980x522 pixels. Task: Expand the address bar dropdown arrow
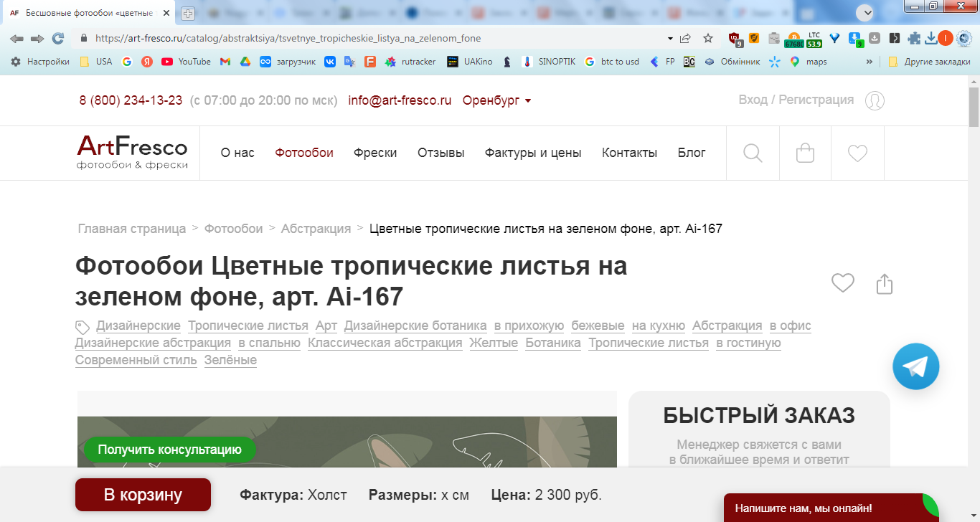(670, 38)
